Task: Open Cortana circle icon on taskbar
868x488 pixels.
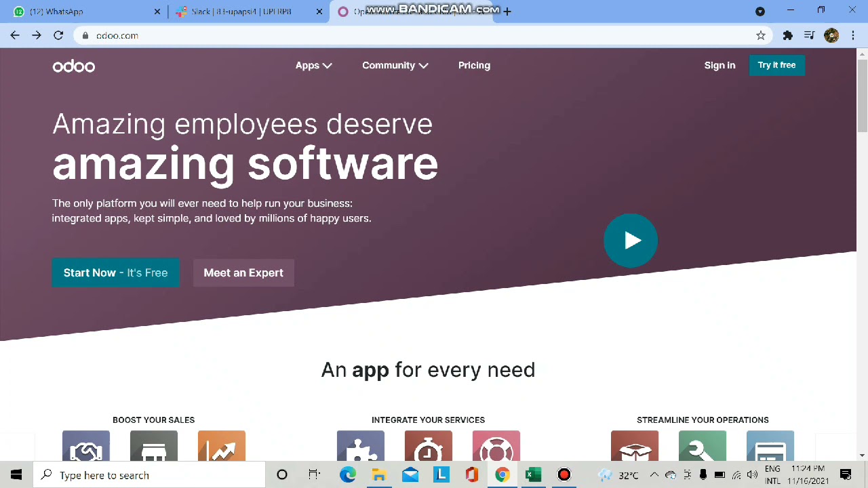Action: coord(282,475)
